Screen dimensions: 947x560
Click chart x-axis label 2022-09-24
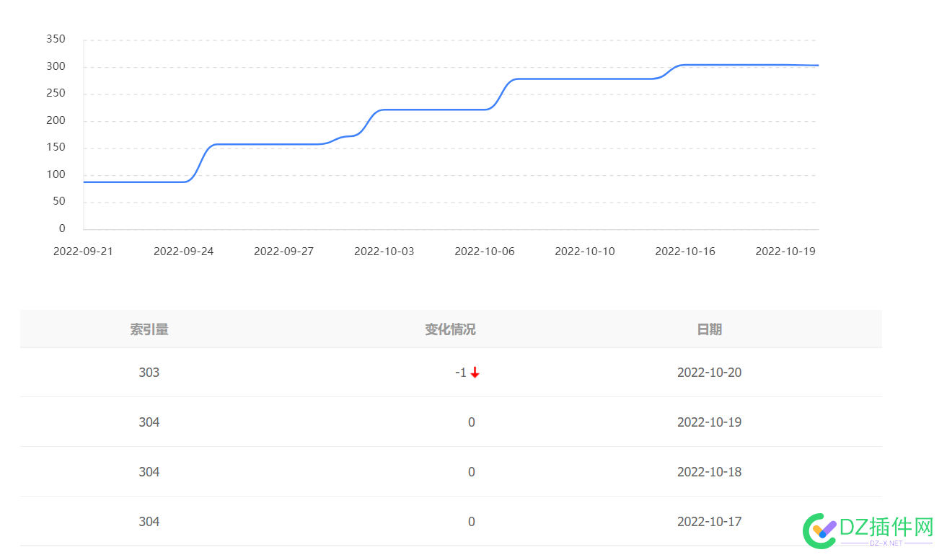(184, 252)
